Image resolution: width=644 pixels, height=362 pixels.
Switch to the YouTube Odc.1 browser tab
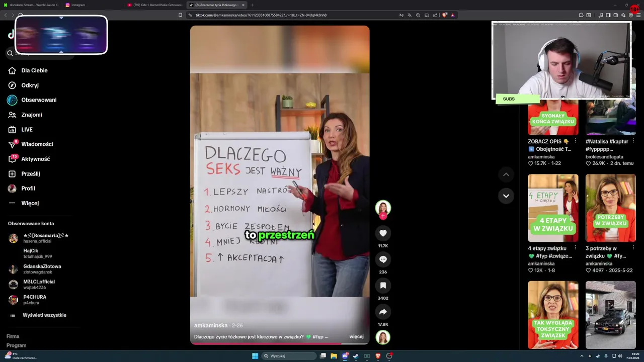coord(154,5)
